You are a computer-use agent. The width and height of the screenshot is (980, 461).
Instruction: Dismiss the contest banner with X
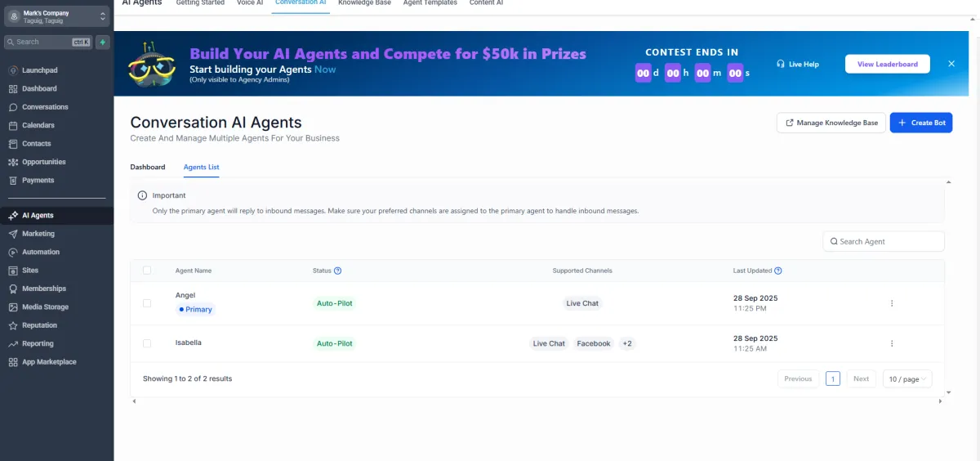(951, 64)
